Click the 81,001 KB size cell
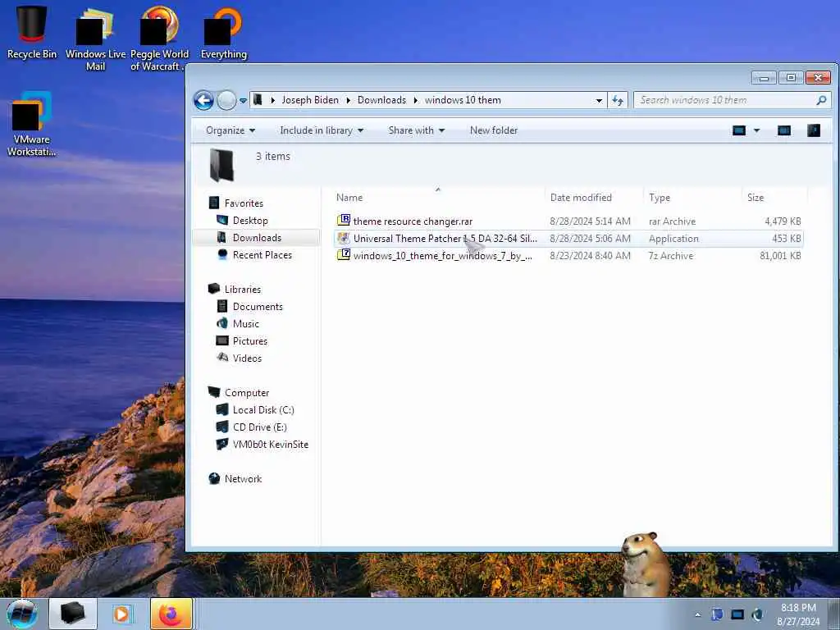The width and height of the screenshot is (840, 630). pos(780,256)
